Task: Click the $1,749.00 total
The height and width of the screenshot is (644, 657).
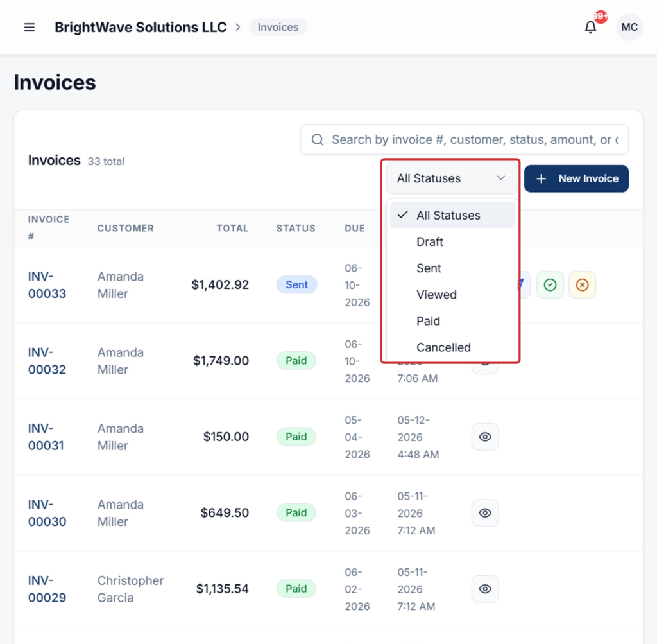Action: coord(221,361)
